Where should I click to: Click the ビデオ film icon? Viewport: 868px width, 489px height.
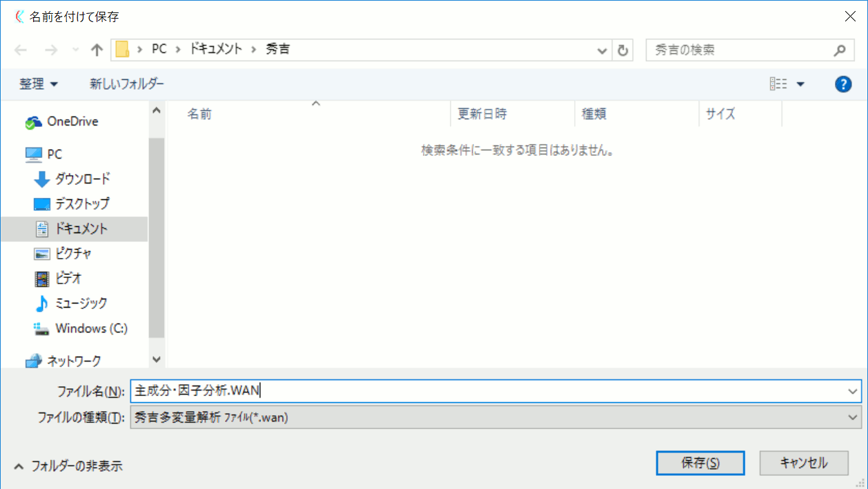click(x=42, y=279)
